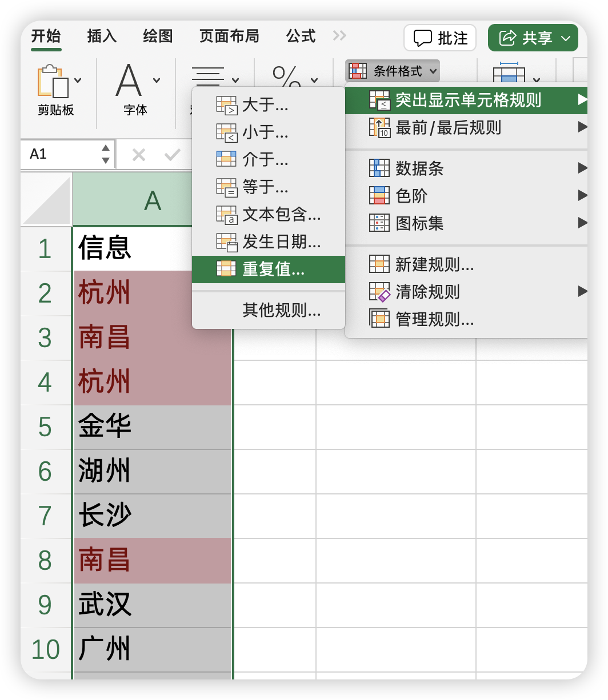Select the row 10 header
608x700 pixels.
pyautogui.click(x=46, y=650)
